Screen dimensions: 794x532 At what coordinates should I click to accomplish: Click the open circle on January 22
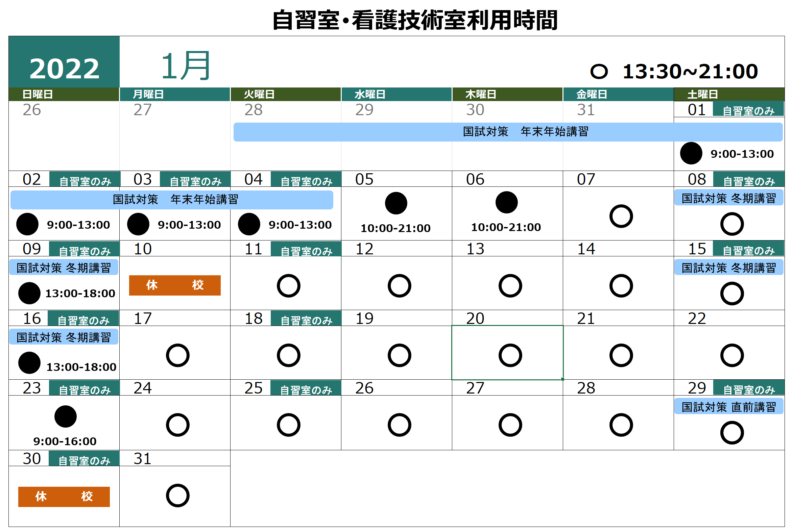[x=732, y=356]
